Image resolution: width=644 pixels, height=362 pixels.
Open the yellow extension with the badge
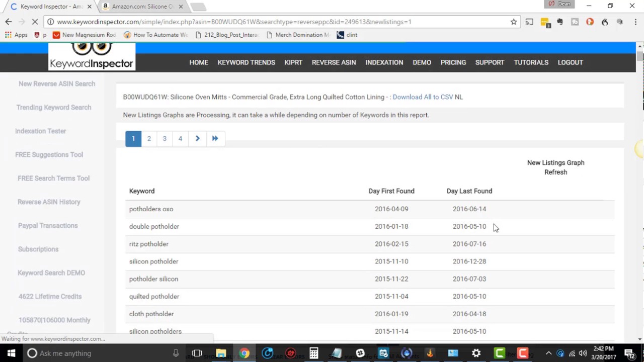coord(545,22)
